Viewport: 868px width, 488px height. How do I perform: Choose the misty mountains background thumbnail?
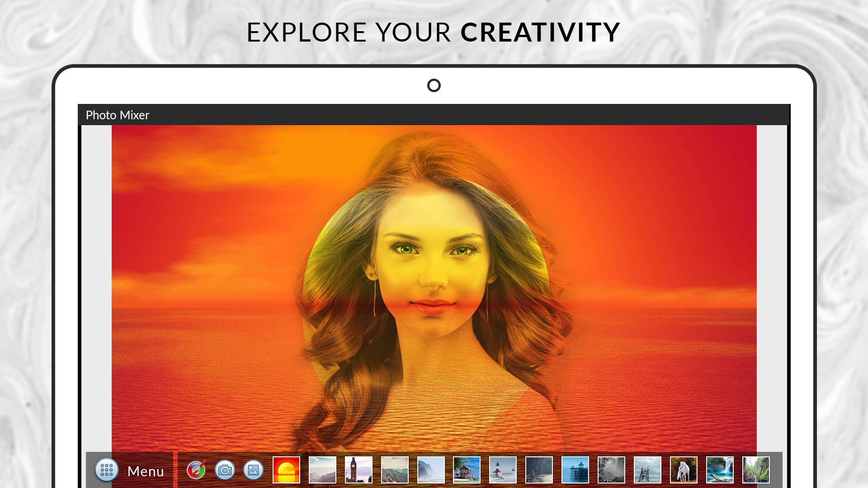[x=322, y=470]
